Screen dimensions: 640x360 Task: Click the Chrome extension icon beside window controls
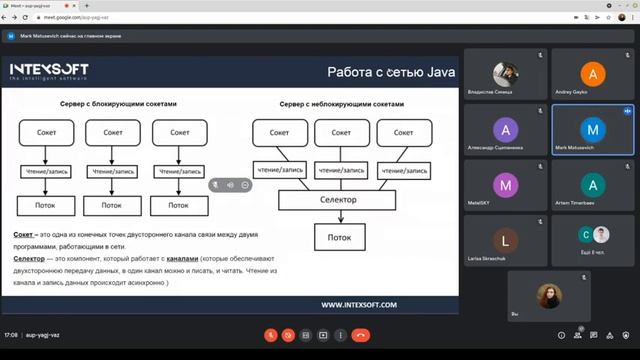[609, 6]
